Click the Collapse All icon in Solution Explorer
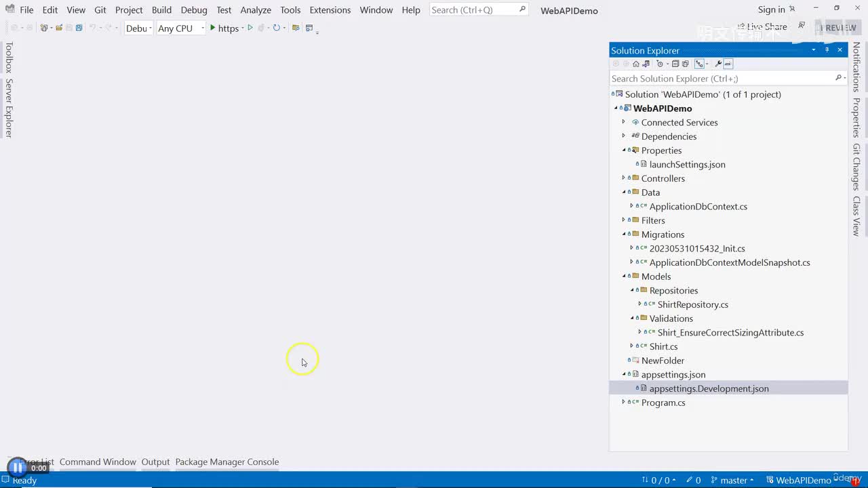The height and width of the screenshot is (488, 868). point(675,64)
